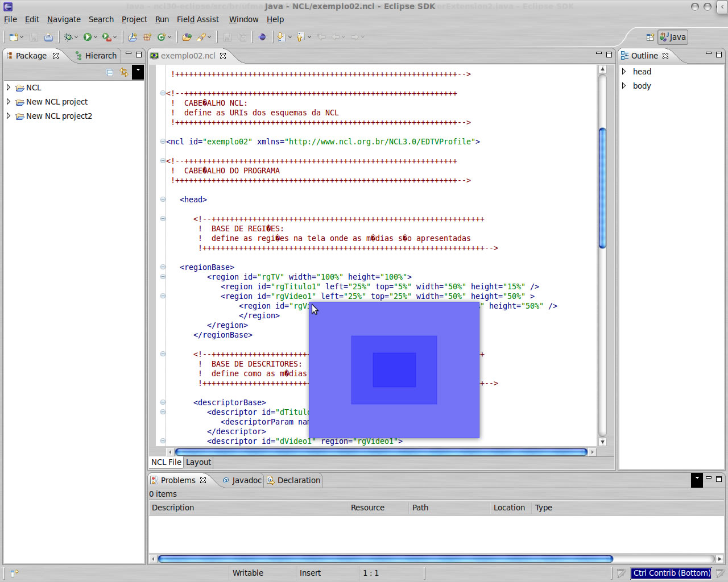Collapse the code fold beside head tag
This screenshot has height=582, width=728.
163,199
